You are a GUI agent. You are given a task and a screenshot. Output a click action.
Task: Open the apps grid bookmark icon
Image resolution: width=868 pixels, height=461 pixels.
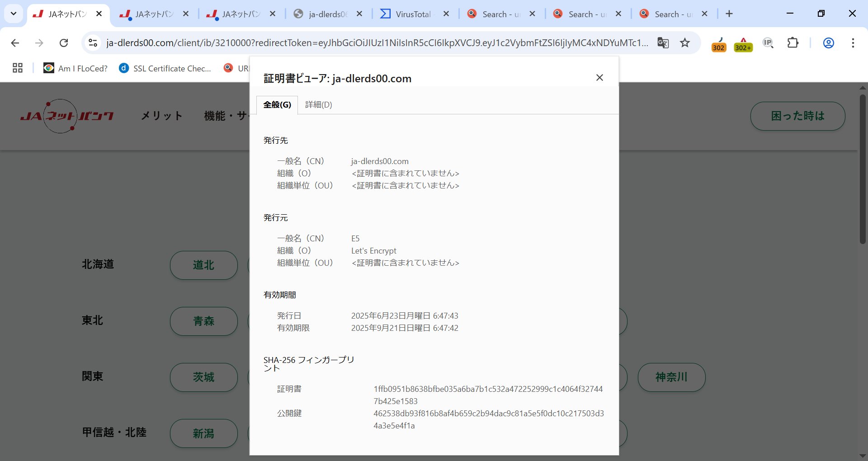pos(18,68)
